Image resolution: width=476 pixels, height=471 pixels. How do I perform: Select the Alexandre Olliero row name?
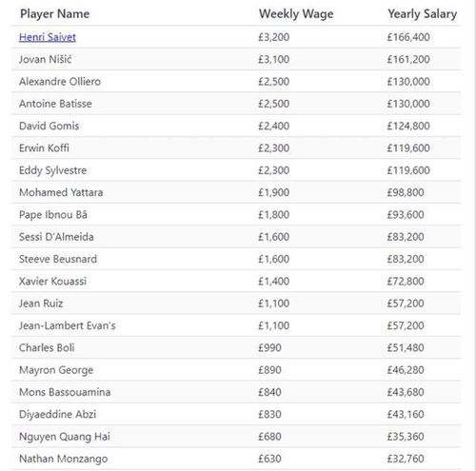point(60,82)
